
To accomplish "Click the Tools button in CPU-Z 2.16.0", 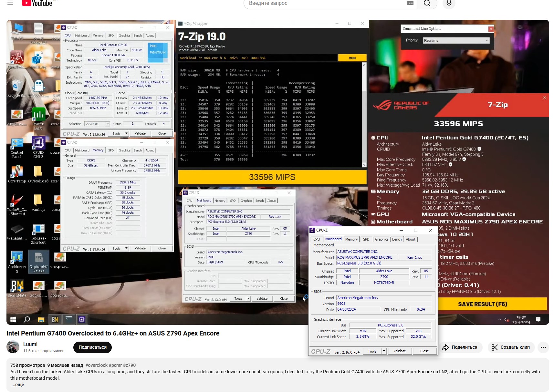I will click(x=372, y=351).
